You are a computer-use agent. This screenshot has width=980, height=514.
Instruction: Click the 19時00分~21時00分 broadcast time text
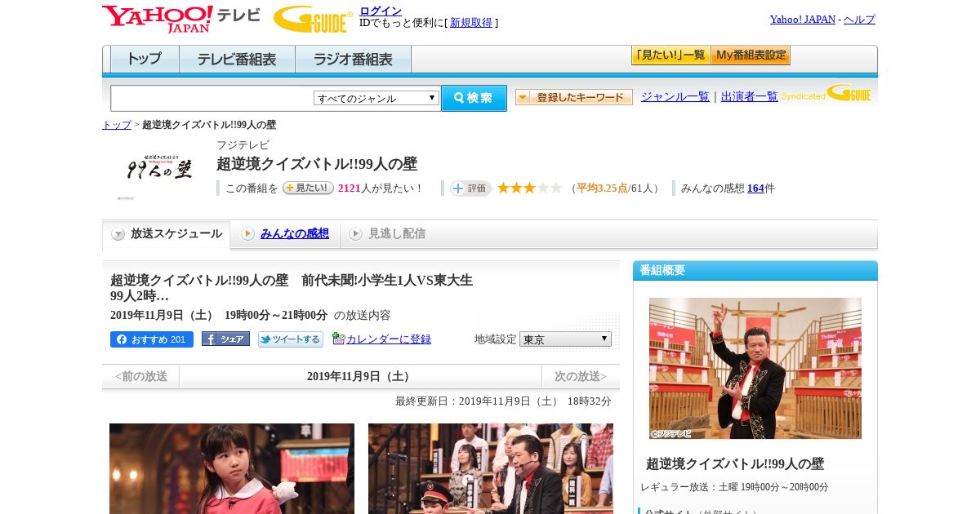(x=276, y=316)
